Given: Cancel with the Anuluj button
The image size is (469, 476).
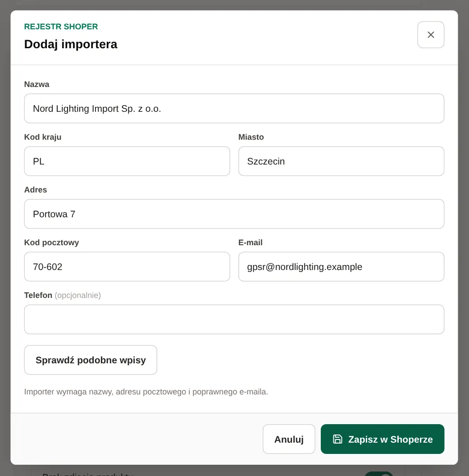Looking at the screenshot, I should pos(289,439).
